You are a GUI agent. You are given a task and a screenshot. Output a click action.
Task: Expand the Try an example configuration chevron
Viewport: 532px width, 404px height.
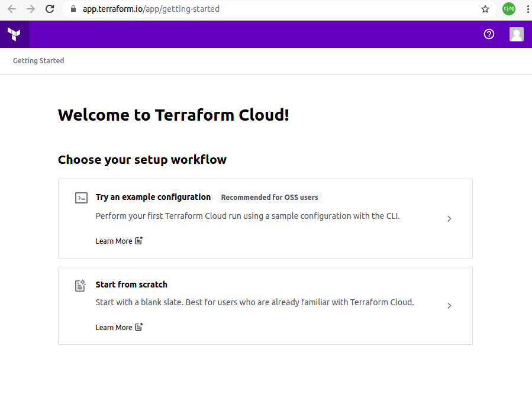coord(449,219)
